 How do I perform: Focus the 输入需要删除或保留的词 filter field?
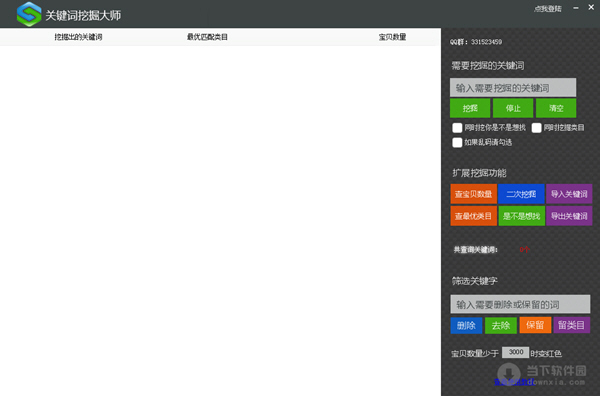click(x=520, y=304)
